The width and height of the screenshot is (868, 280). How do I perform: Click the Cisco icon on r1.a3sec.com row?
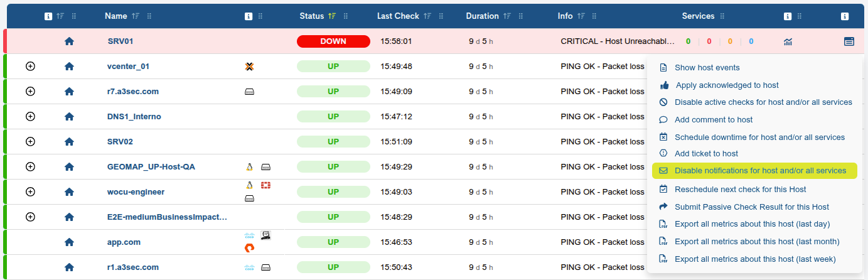pos(249,267)
